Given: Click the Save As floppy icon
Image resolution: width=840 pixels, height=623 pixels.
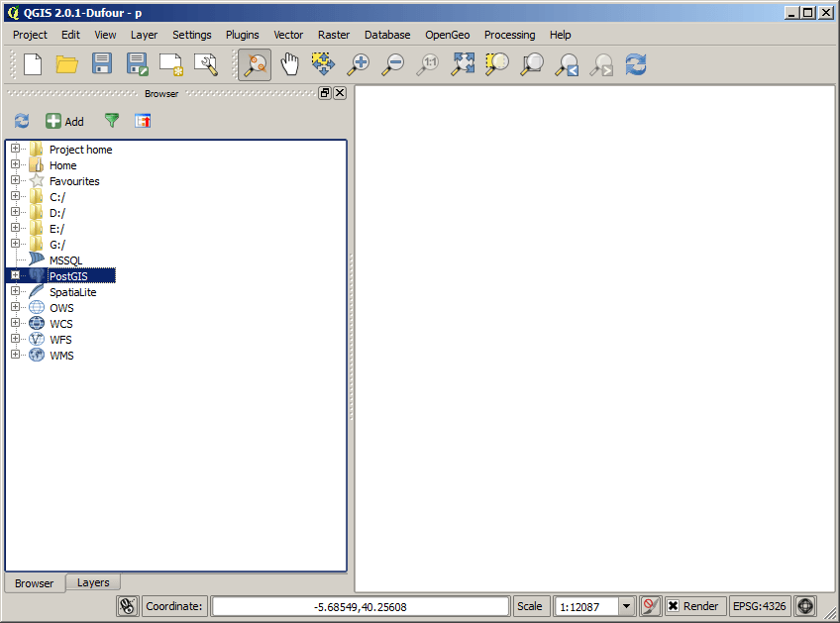Looking at the screenshot, I should point(137,64).
